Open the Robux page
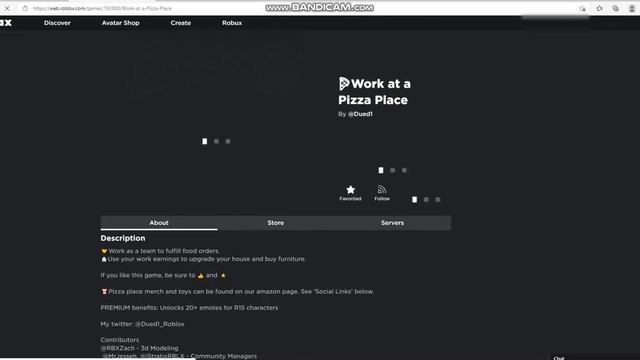This screenshot has height=360, width=640. point(232,23)
